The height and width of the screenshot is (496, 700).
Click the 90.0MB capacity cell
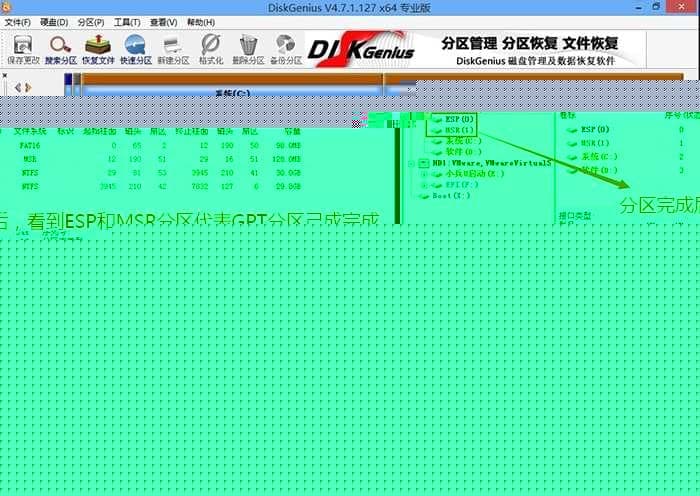pyautogui.click(x=288, y=146)
